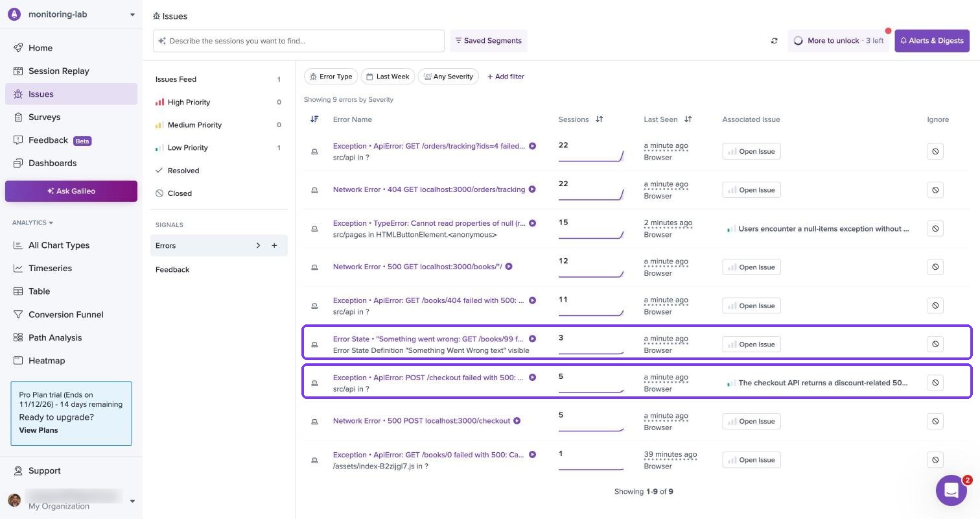Open the Last Week date filter
Viewport: 980px width, 519px height.
(x=388, y=77)
